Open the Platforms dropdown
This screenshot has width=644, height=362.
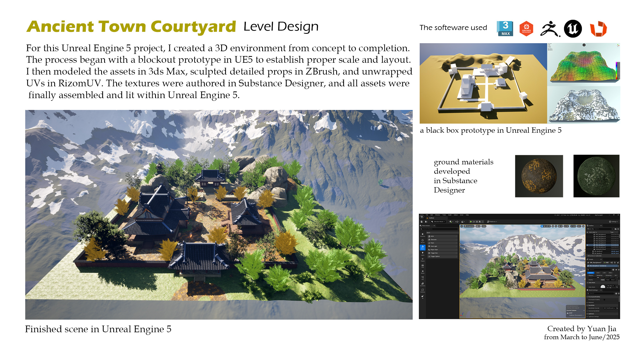point(492,222)
